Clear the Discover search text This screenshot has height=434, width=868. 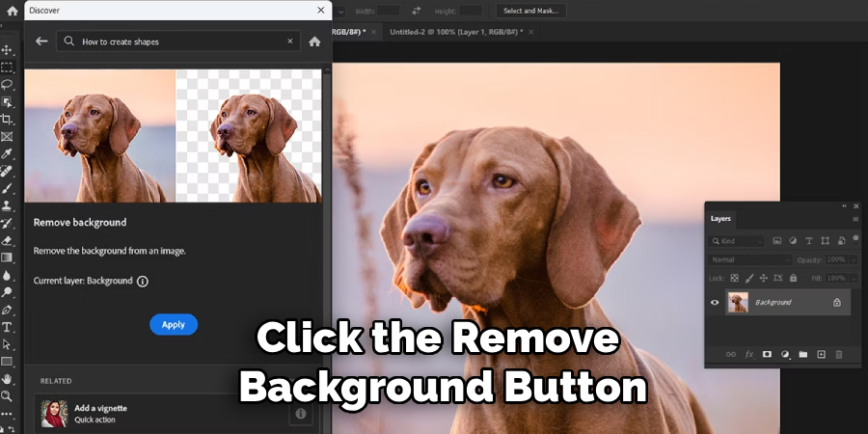coord(290,41)
